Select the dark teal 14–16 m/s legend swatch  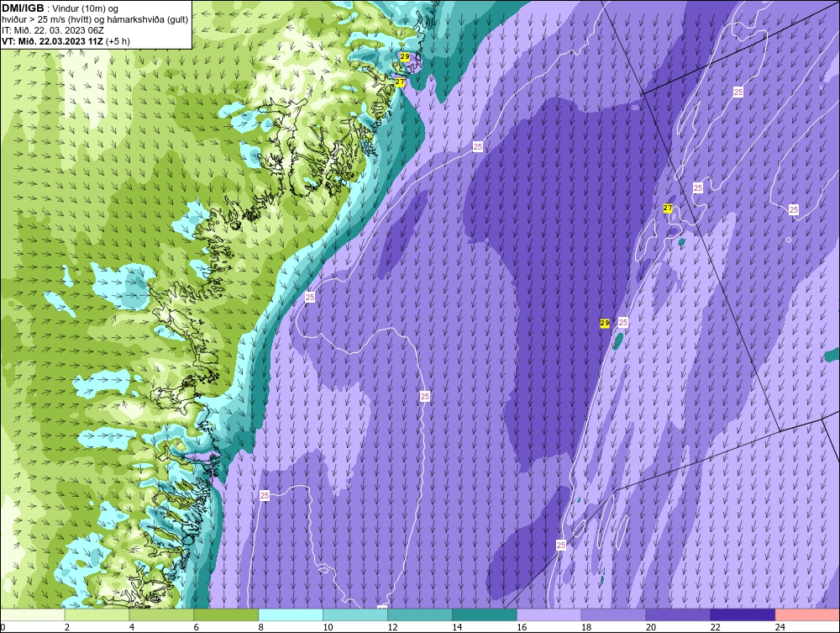485,615
